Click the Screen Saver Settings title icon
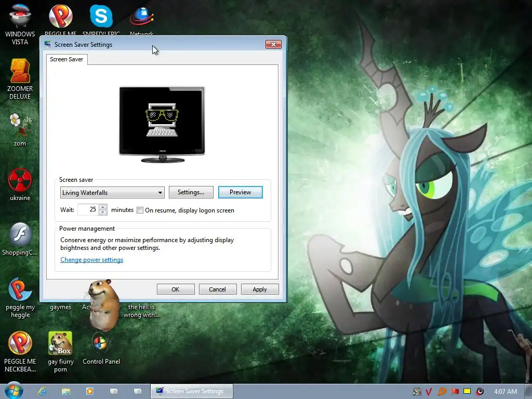Viewport: 532px width, 399px height. point(48,44)
